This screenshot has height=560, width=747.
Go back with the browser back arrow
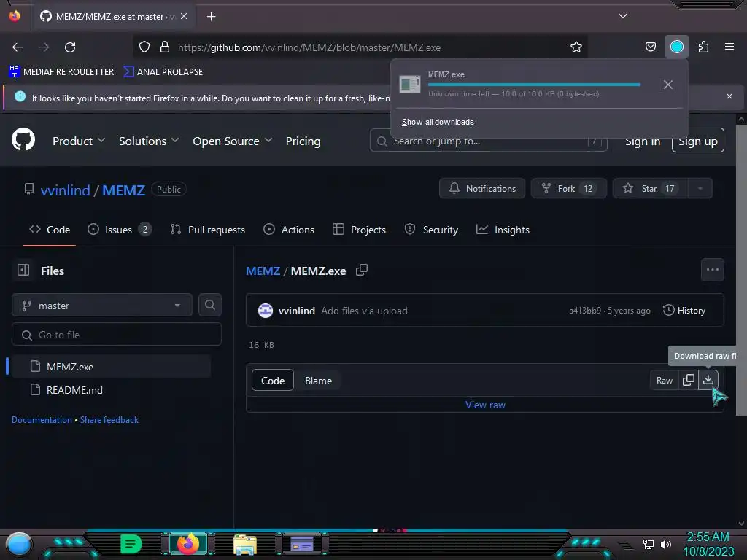(18, 47)
